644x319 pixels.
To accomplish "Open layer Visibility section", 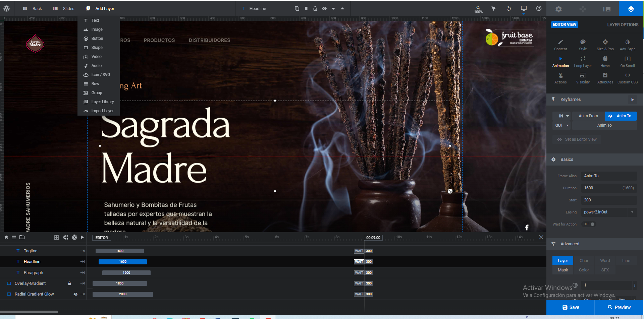I will (583, 78).
